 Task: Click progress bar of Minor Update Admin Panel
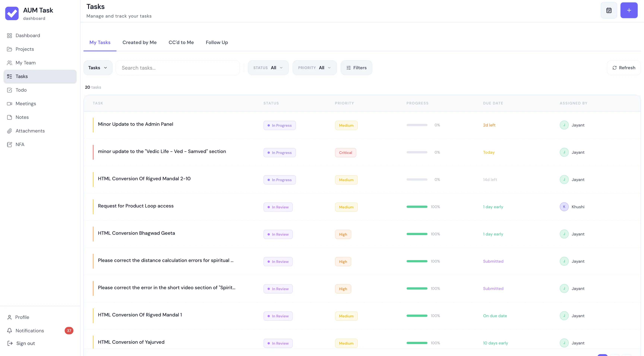tap(417, 125)
